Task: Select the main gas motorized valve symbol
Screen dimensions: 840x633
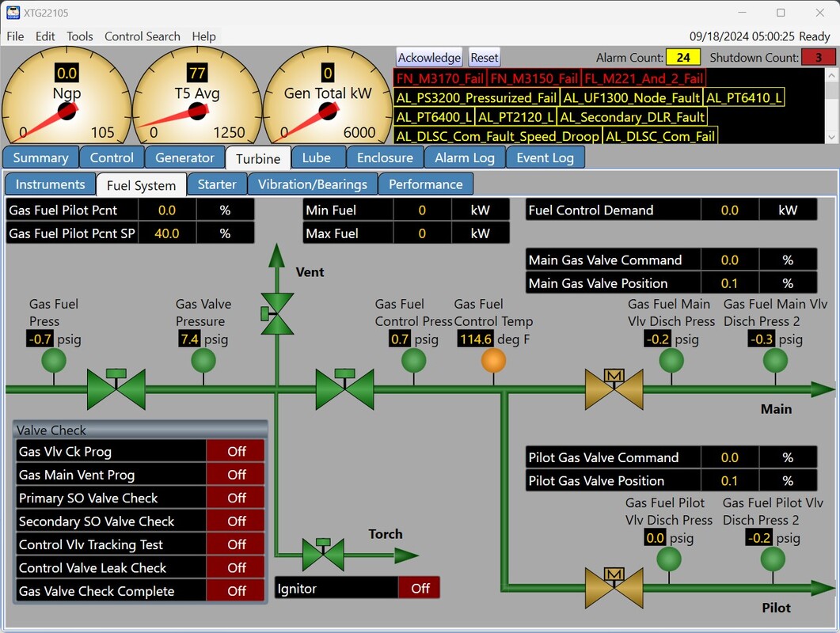Action: tap(614, 389)
